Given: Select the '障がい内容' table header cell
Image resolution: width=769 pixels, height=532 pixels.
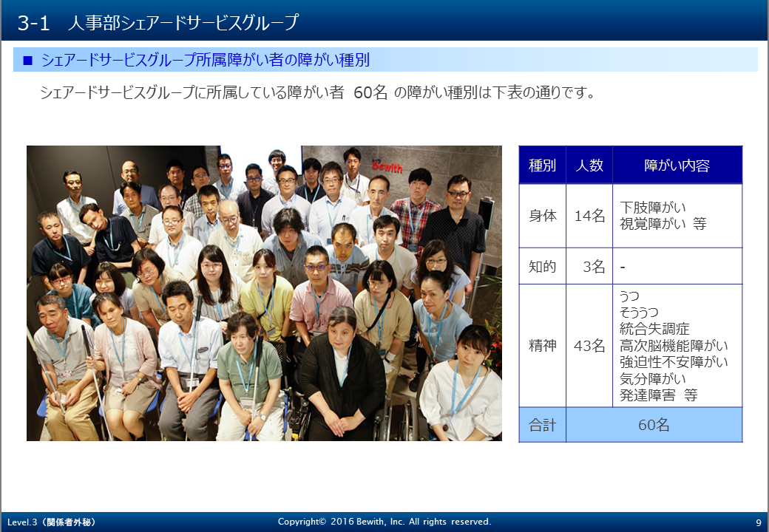Looking at the screenshot, I should click(x=677, y=165).
